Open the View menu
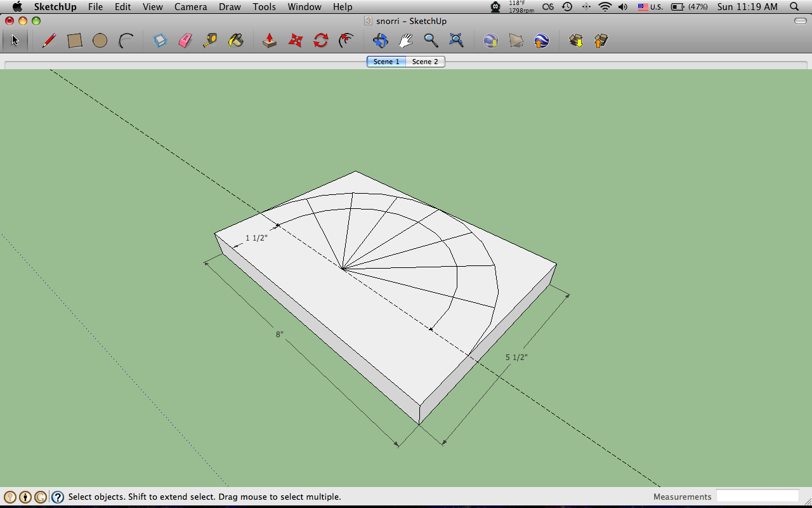The height and width of the screenshot is (508, 812). [152, 7]
